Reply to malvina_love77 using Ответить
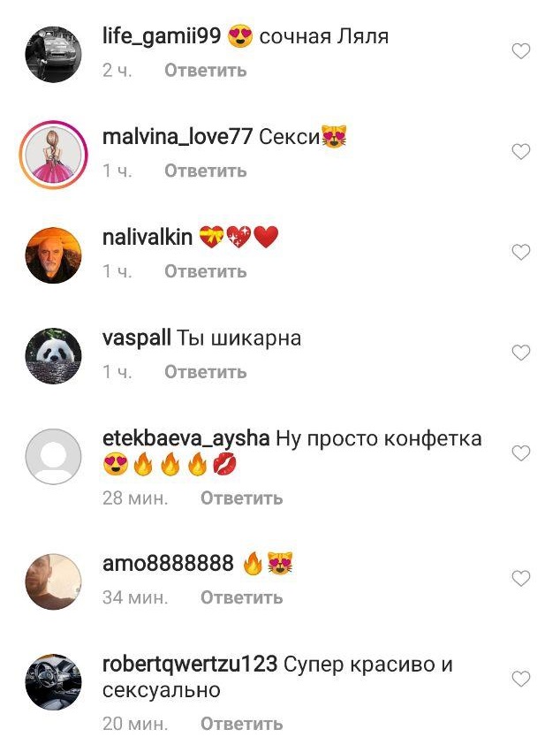 [x=206, y=171]
